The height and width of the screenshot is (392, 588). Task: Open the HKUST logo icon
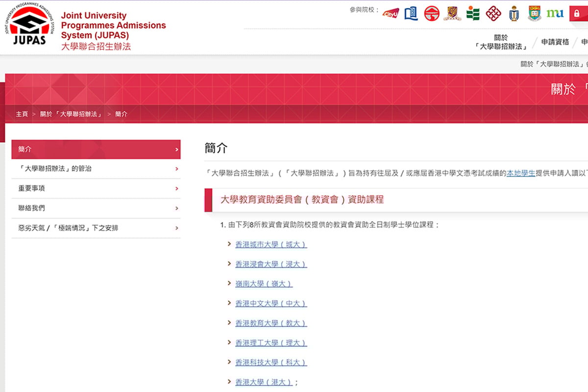point(514,13)
